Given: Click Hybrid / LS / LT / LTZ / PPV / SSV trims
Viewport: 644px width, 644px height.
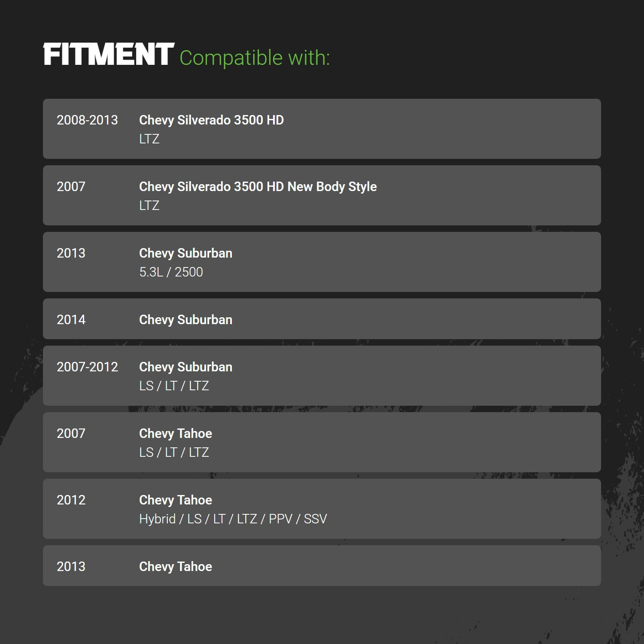Looking at the screenshot, I should coord(233,519).
